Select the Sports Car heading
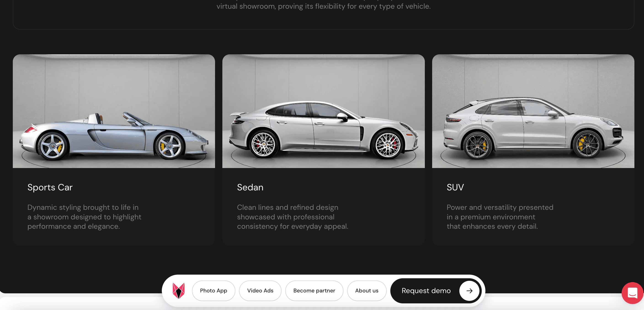644x310 pixels. [50, 187]
